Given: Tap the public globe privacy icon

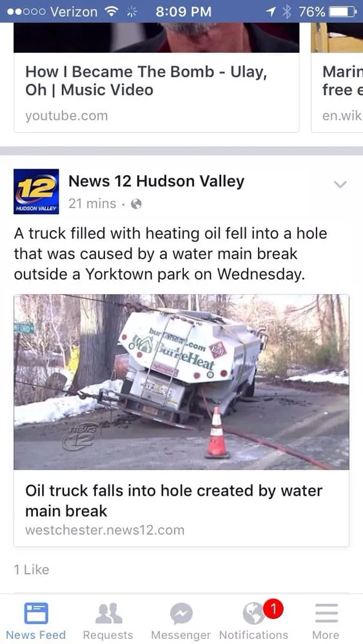Looking at the screenshot, I should (x=136, y=204).
